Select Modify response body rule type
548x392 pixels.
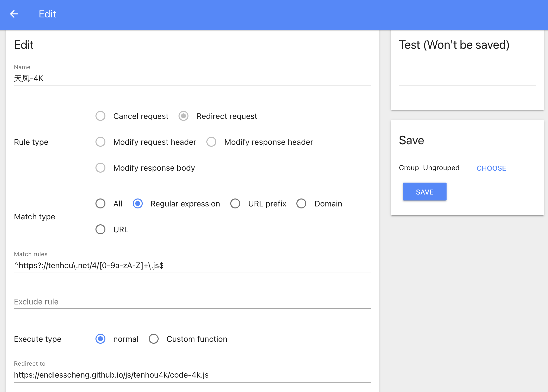(x=100, y=168)
